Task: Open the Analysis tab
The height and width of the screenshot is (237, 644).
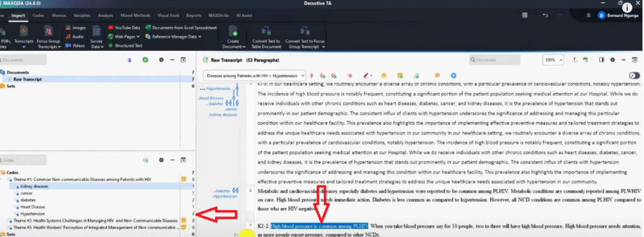Action: click(106, 16)
